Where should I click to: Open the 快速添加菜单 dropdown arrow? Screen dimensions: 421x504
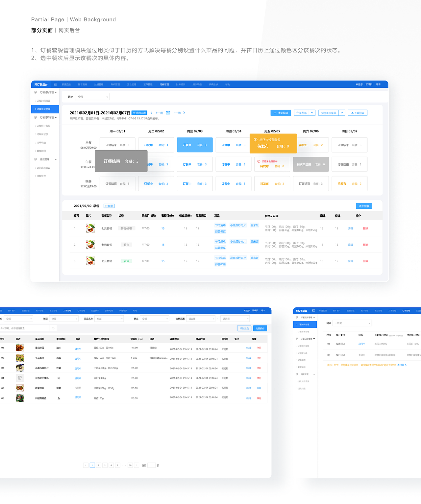(x=342, y=113)
